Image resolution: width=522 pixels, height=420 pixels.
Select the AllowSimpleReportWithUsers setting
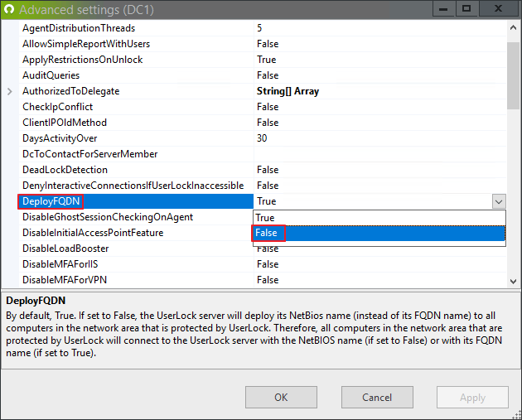(x=86, y=44)
